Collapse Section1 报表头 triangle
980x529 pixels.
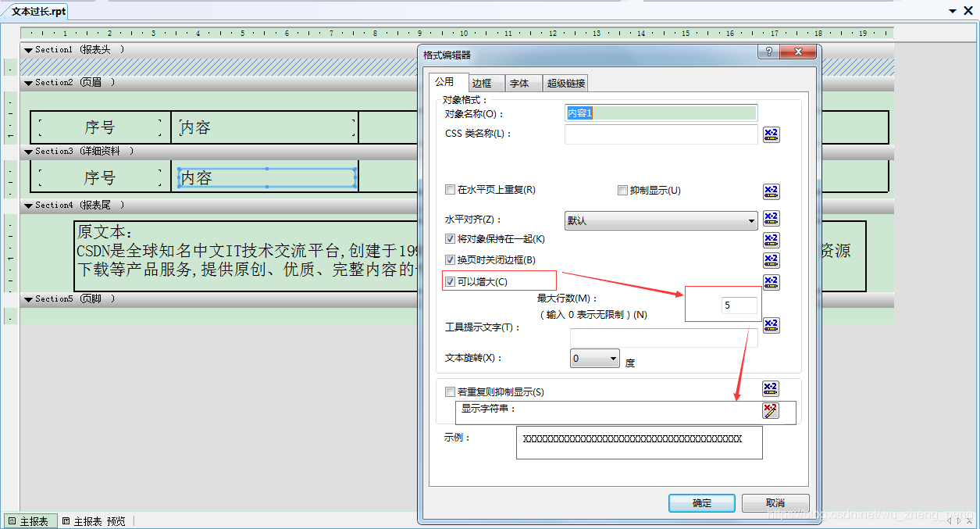point(28,50)
